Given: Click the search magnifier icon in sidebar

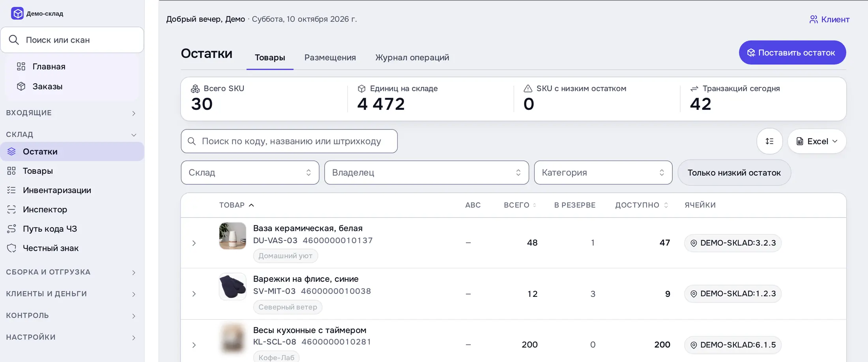Looking at the screenshot, I should pyautogui.click(x=14, y=40).
